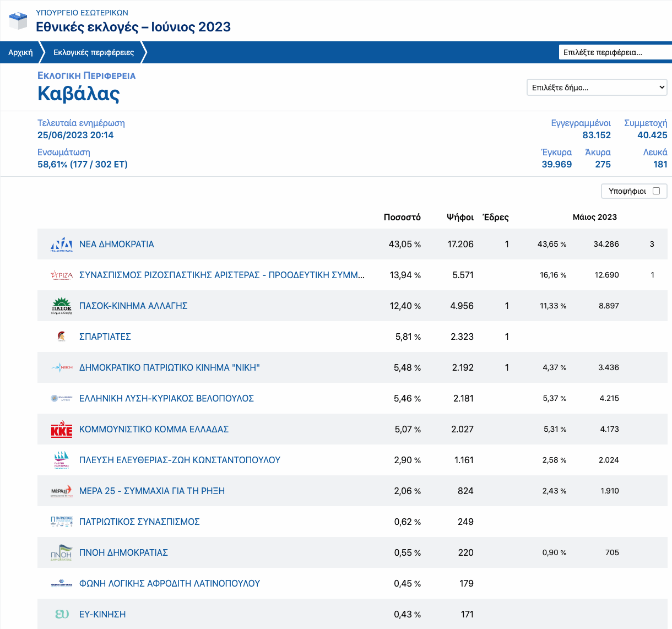Viewport: 672px width, 629px height.
Task: Open the Επιλέξτε περιφέρεια selector
Action: tap(615, 52)
